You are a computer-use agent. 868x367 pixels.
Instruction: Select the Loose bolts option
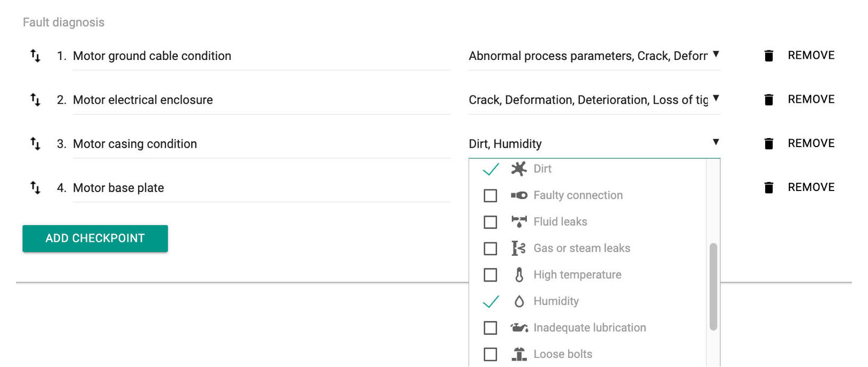click(x=588, y=354)
